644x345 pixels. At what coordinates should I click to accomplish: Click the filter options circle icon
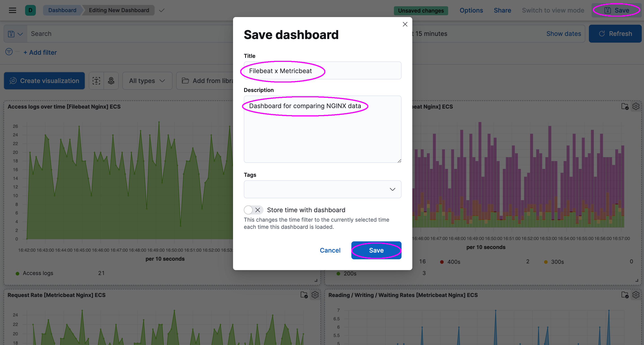click(9, 52)
